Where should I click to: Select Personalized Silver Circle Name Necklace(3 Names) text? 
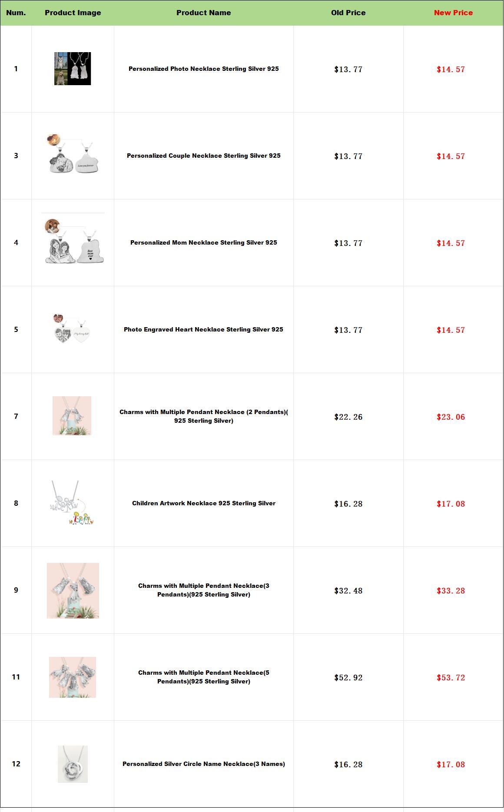coord(203,764)
